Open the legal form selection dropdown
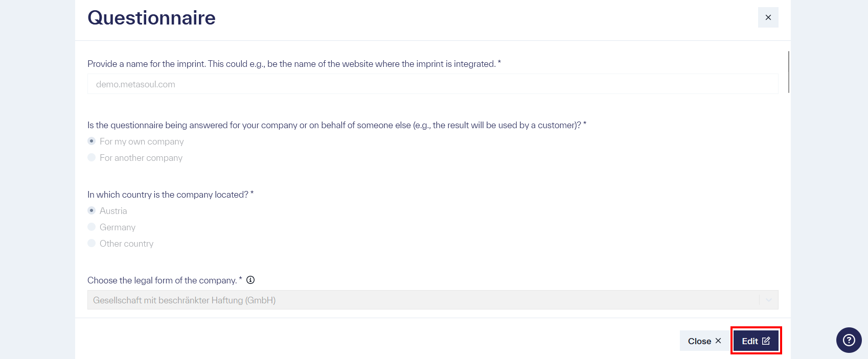868x359 pixels. pos(432,300)
